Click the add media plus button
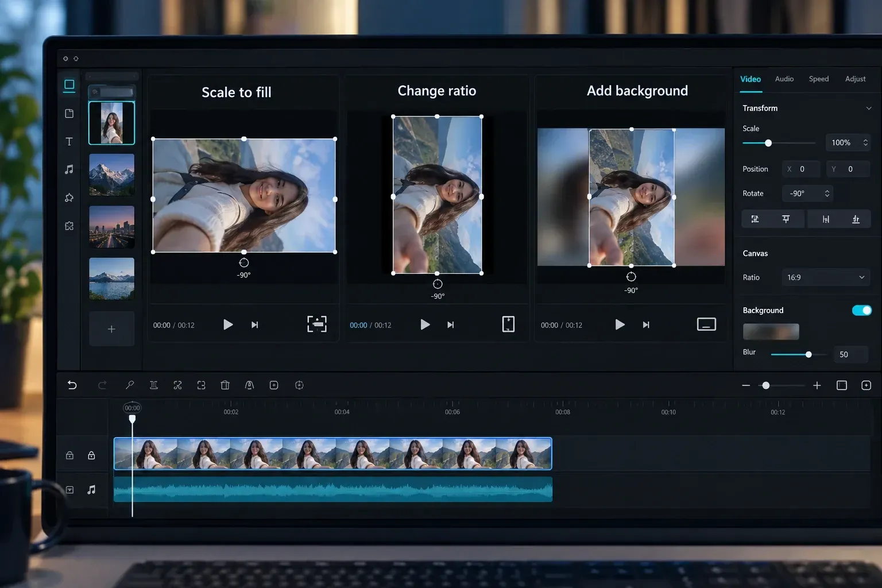Image resolution: width=882 pixels, height=588 pixels. click(111, 328)
